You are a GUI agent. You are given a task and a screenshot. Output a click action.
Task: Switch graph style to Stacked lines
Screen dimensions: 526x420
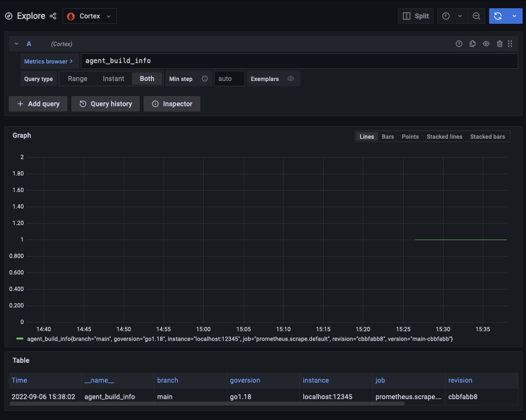click(444, 136)
